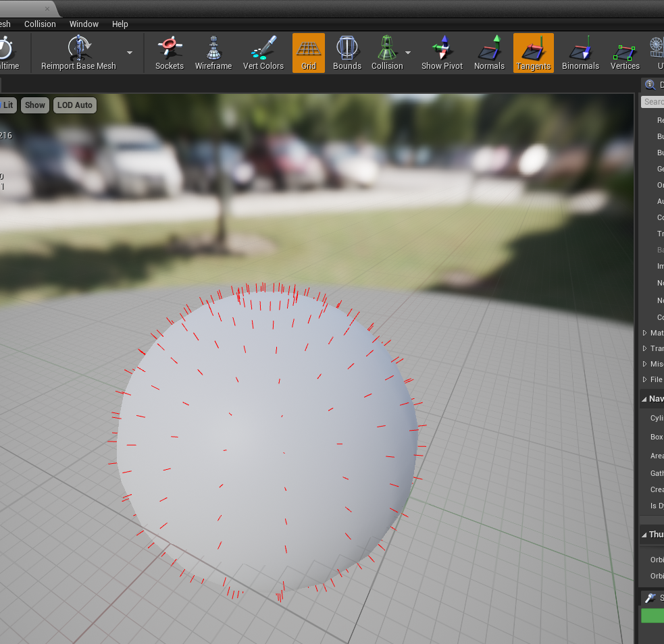Enable Wireframe view
Viewport: 664px width, 644px height.
coord(213,53)
